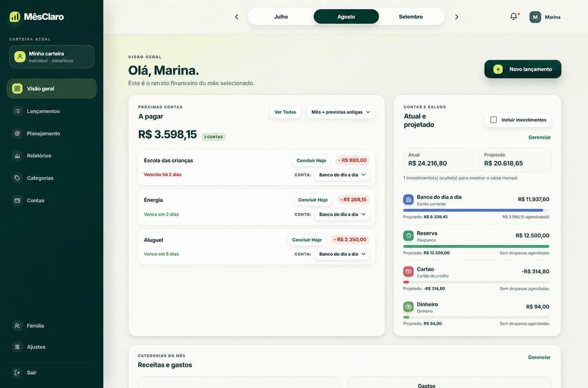588x388 pixels.
Task: Click the Relatórios chart icon
Action: coord(17,156)
